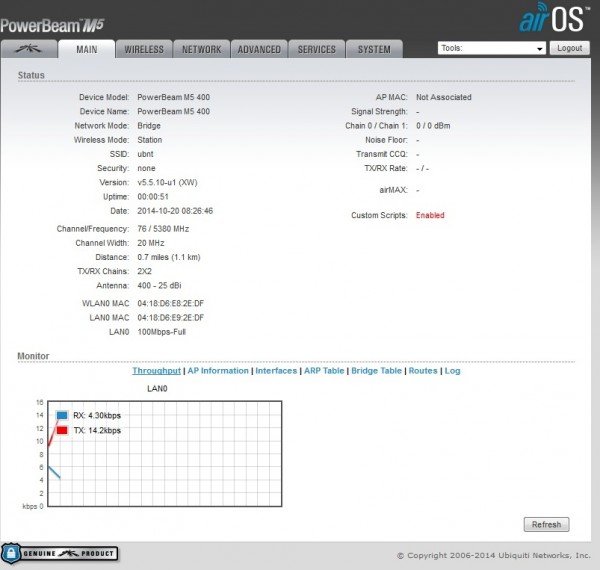Click the PowerBeam M5 product title
Viewport: 600px width, 570px height.
[x=52, y=26]
